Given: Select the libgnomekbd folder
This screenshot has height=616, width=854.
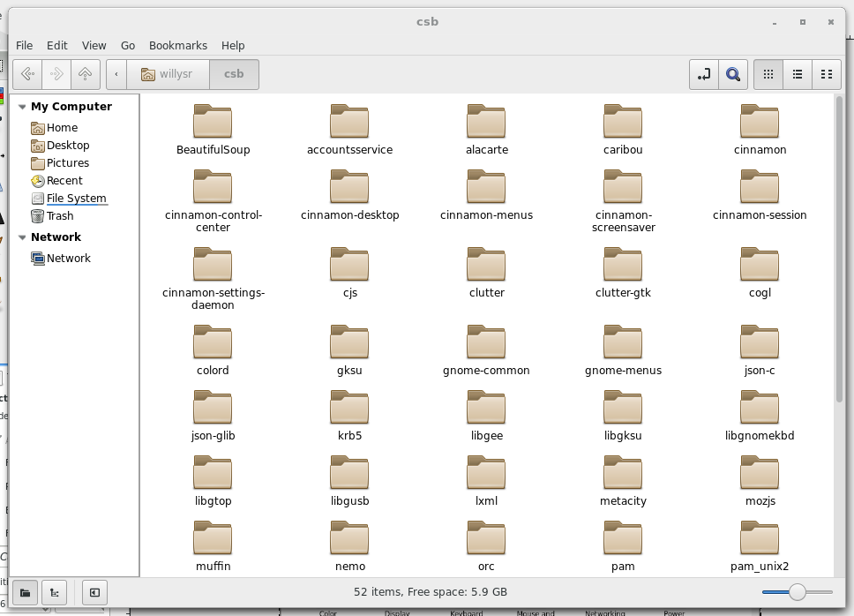Looking at the screenshot, I should point(760,417).
